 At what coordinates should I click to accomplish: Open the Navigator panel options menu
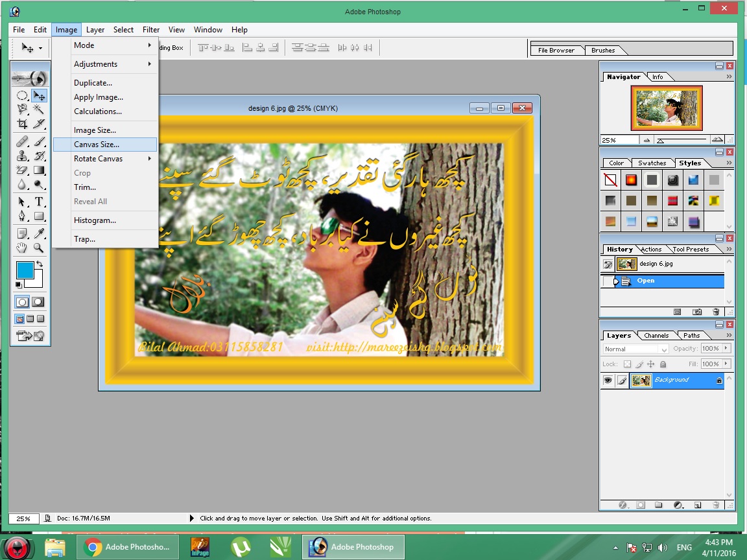pos(729,76)
